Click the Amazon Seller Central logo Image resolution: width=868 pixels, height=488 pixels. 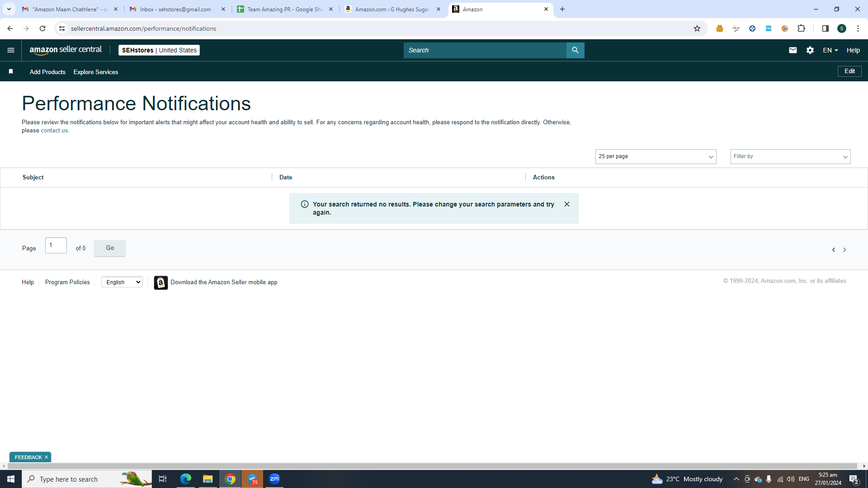(66, 50)
